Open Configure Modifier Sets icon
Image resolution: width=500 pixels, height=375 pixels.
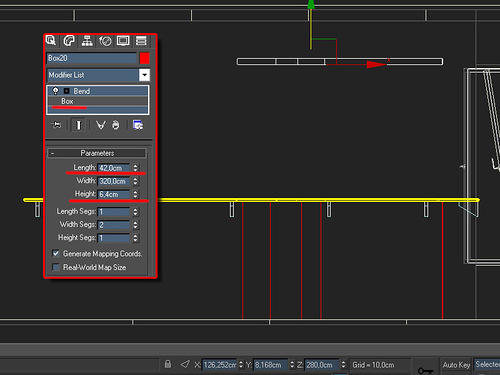138,125
